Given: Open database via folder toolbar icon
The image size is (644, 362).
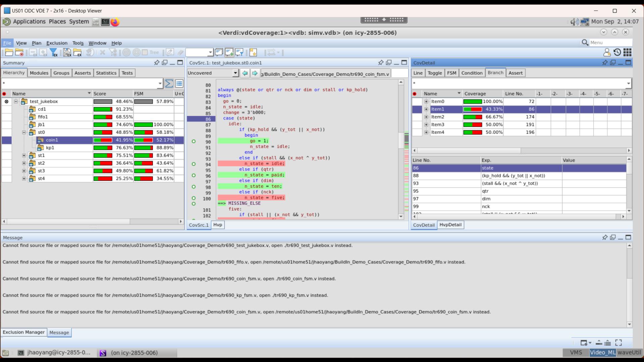Looking at the screenshot, I should [9, 53].
